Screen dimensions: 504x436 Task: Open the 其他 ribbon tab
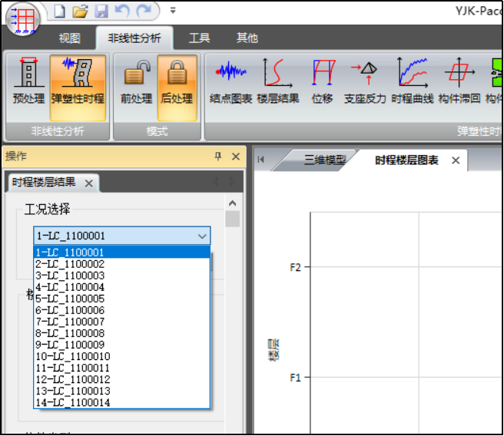click(247, 38)
